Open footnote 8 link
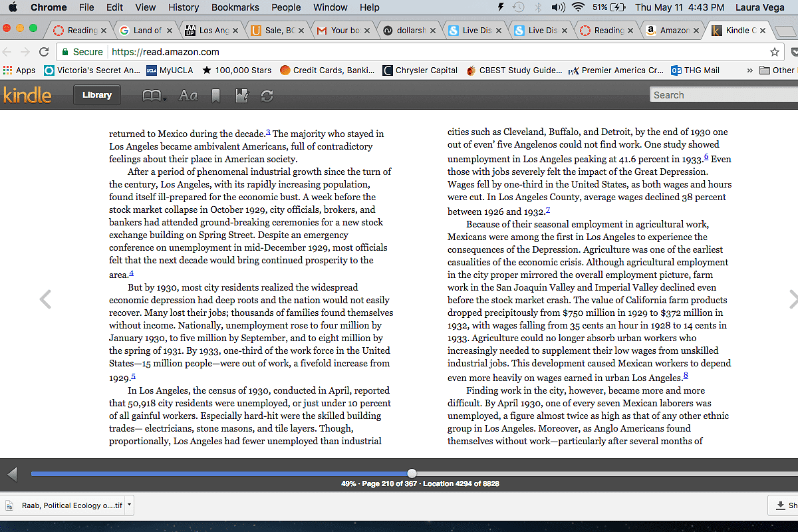Screen dimensions: 798x532 coord(686,376)
